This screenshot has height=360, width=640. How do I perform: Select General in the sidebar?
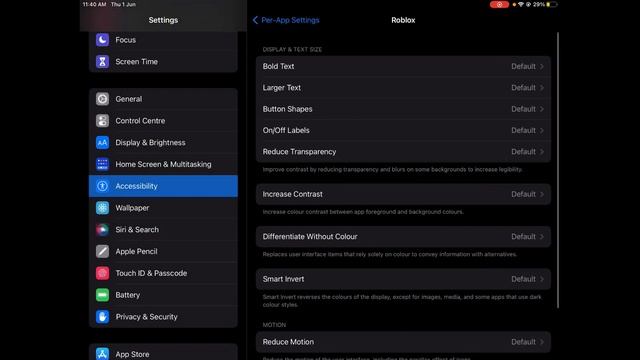coord(163,99)
